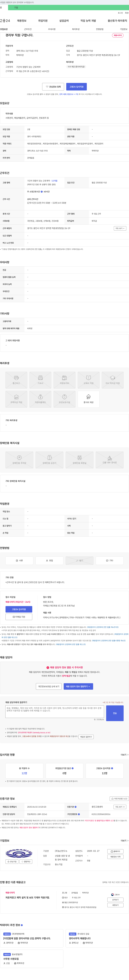The height and width of the screenshot is (980, 129).
Task: Switch to the 전형방법 section tab
Action: (100, 29)
